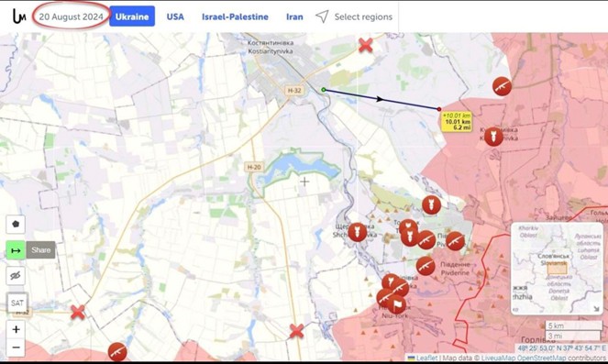Collapse the minimap using its corner arrow

point(596,309)
